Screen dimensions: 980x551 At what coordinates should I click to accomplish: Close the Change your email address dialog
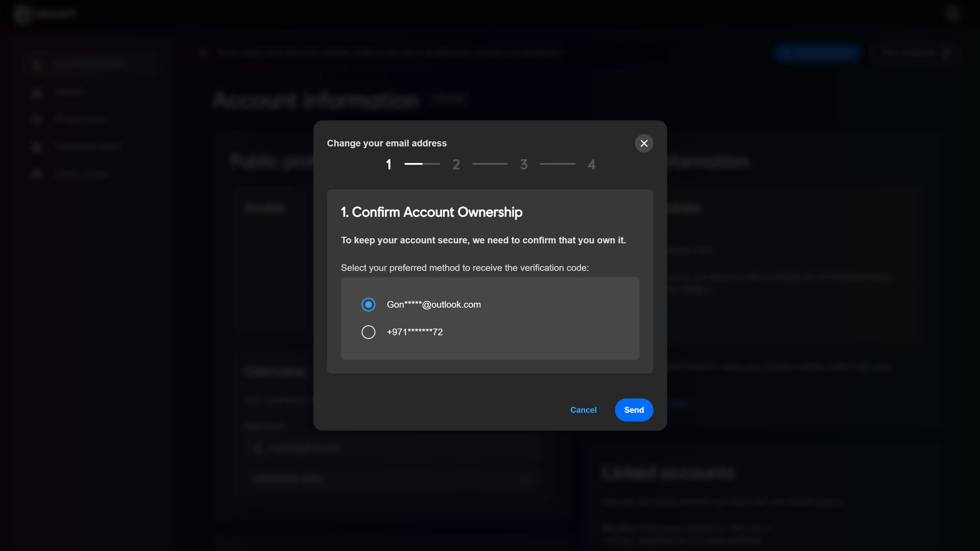644,143
